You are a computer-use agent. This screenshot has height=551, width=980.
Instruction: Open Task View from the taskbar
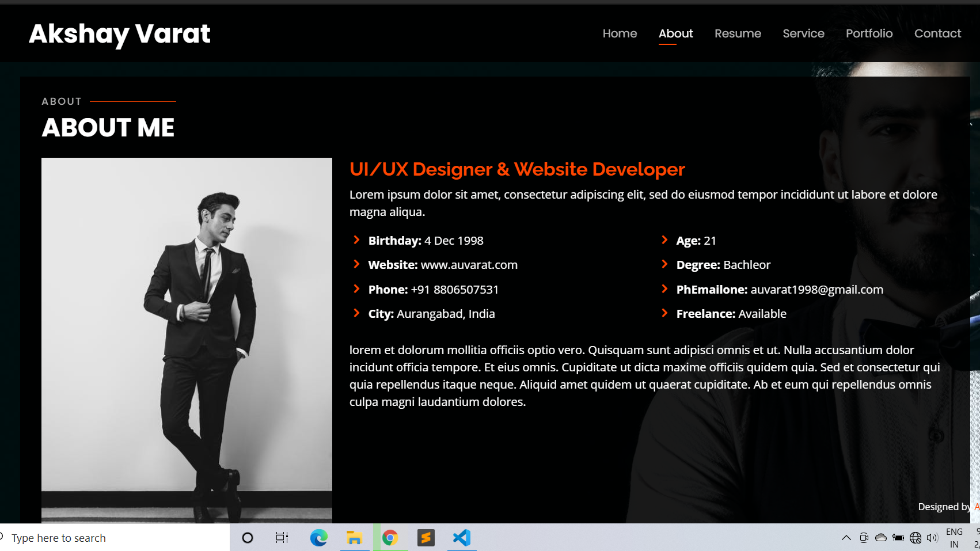coord(282,538)
